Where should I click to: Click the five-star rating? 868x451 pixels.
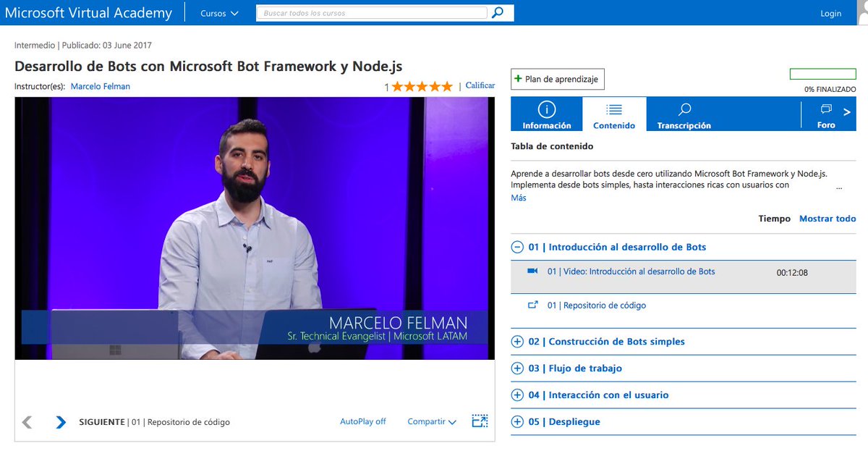tap(422, 86)
